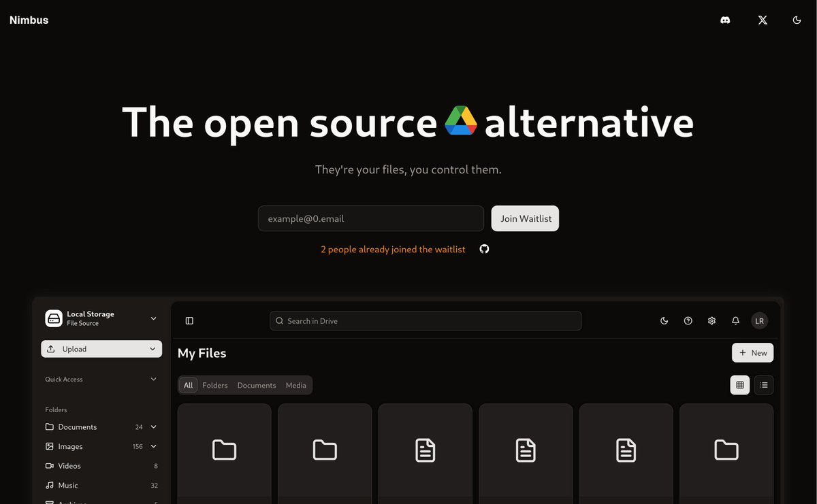Viewport: 817px width, 504px height.
Task: Click the Videos count 8
Action: [156, 466]
